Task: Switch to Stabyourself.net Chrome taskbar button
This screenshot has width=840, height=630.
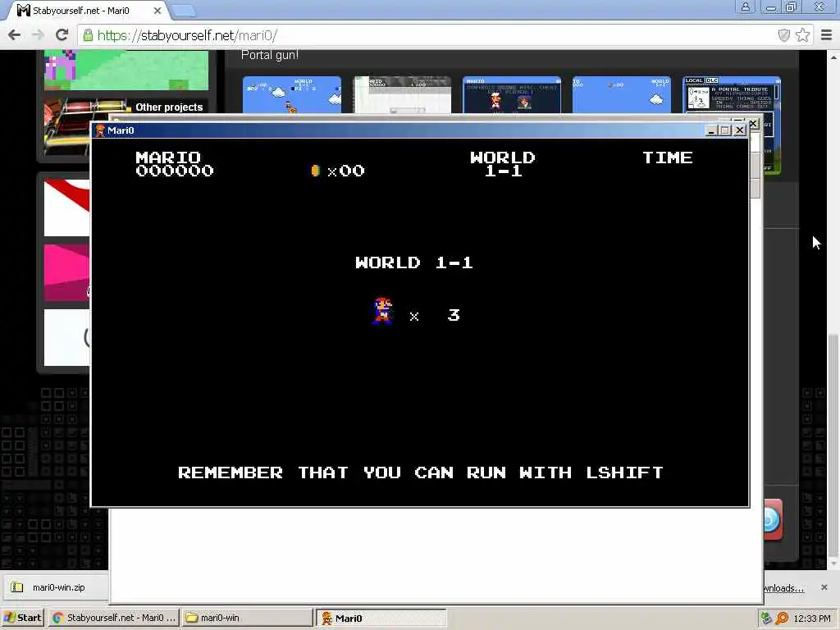Action: (114, 618)
